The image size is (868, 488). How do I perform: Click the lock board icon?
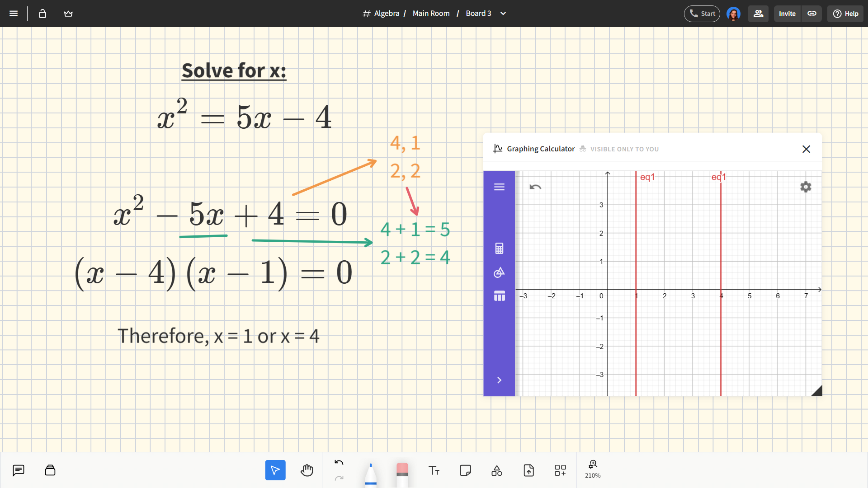click(42, 14)
